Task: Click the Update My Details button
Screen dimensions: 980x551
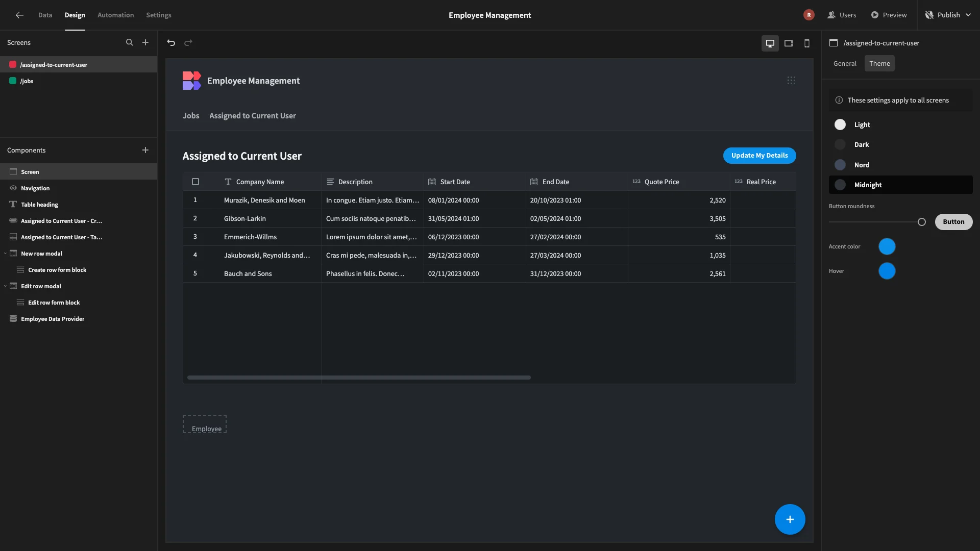Action: tap(759, 156)
